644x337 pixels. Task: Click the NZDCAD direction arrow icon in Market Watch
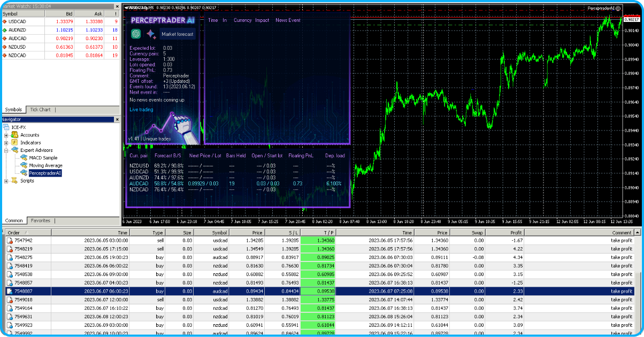5,56
